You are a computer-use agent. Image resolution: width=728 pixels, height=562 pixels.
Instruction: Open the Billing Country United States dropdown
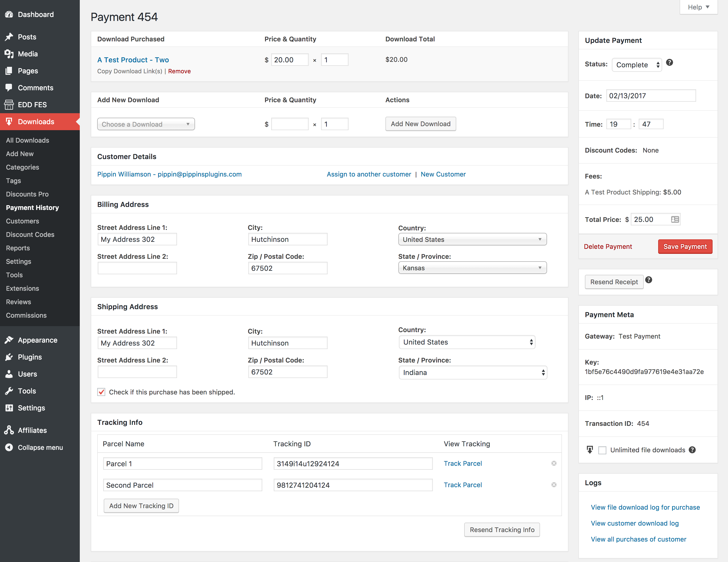coord(472,239)
